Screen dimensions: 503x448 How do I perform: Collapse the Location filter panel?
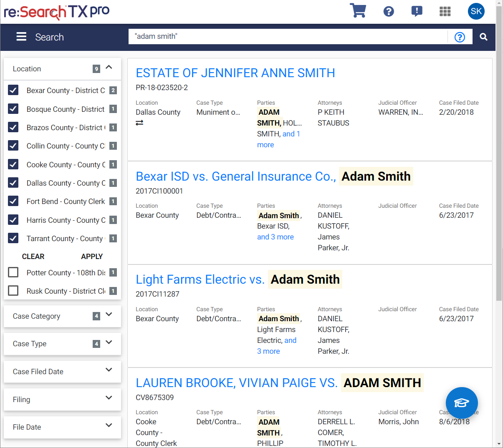tap(109, 67)
